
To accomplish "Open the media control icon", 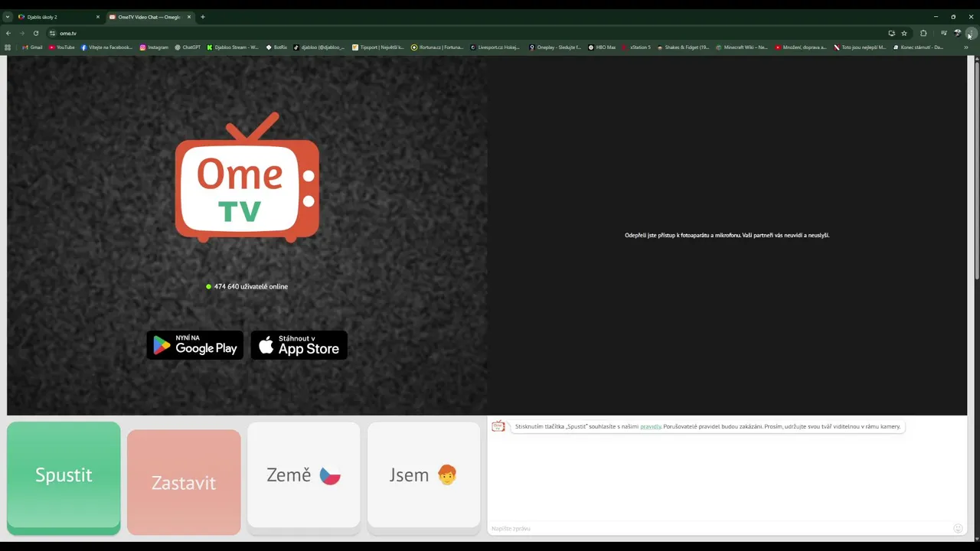I will coord(943,33).
